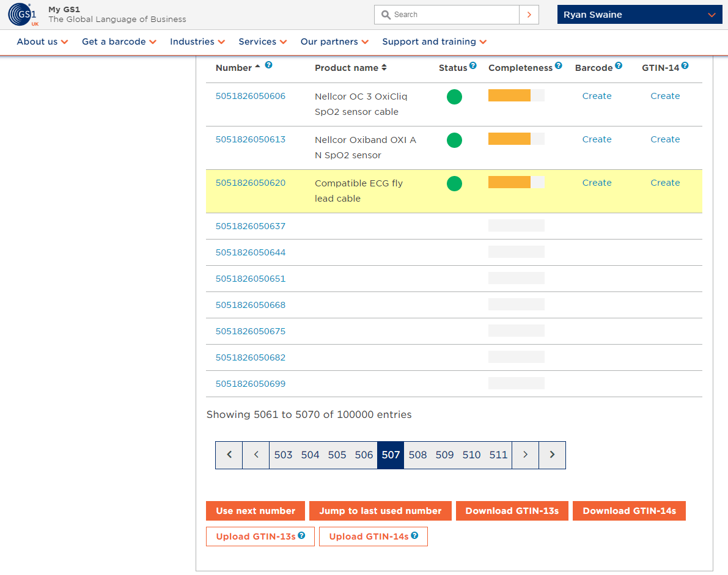Click help icon on Upload GTIN-13s
728x575 pixels.
301,536
